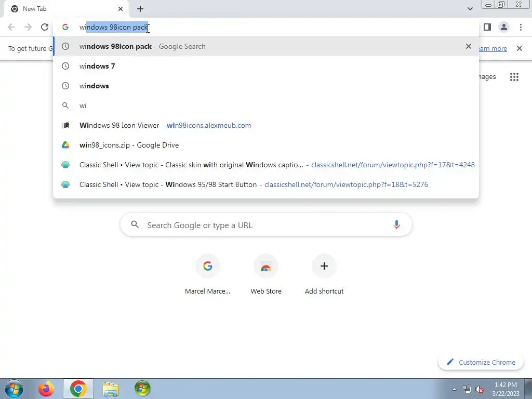The height and width of the screenshot is (399, 532).
Task: Select the New Tab tab
Action: [66, 9]
